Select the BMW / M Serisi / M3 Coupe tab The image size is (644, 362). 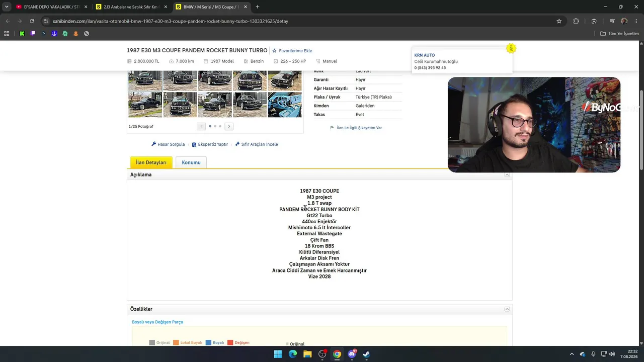click(x=212, y=7)
